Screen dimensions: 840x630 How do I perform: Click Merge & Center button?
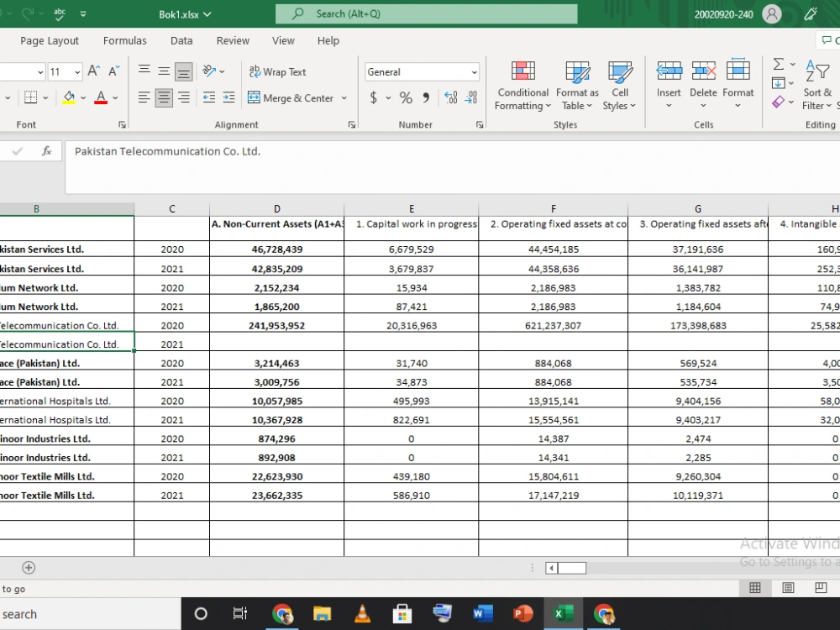point(291,98)
